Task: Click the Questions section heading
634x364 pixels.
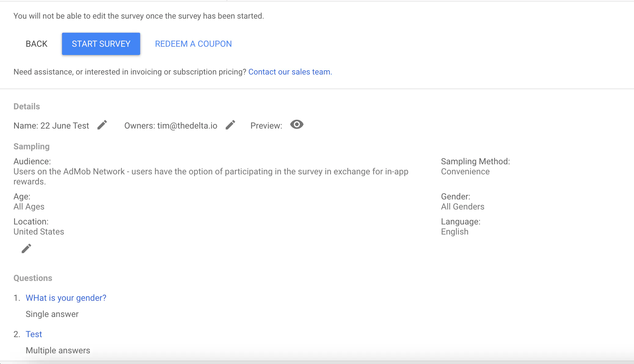Action: (x=33, y=278)
